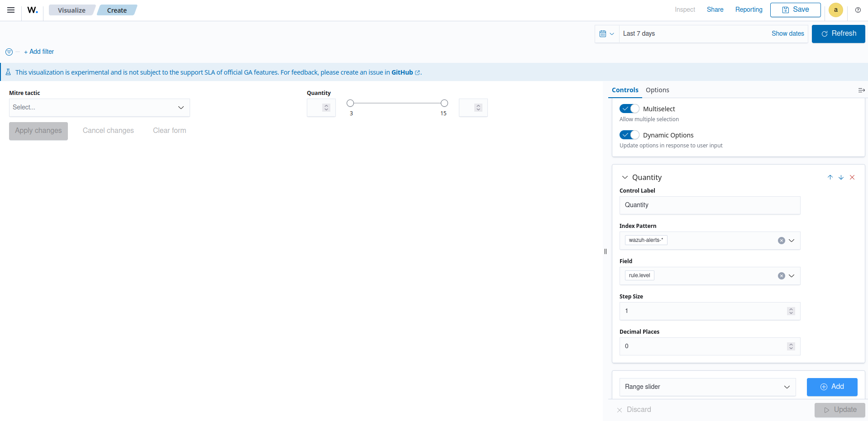Move Quantity control down with arrow

[841, 177]
